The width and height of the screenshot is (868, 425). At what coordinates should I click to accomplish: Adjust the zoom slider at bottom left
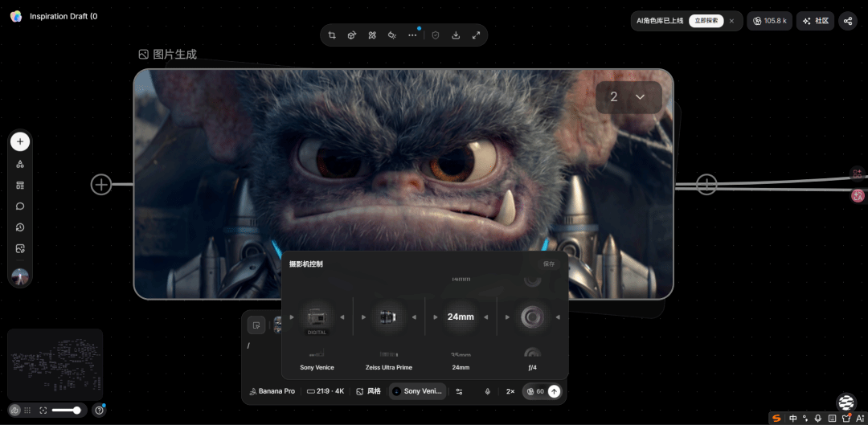[67, 410]
